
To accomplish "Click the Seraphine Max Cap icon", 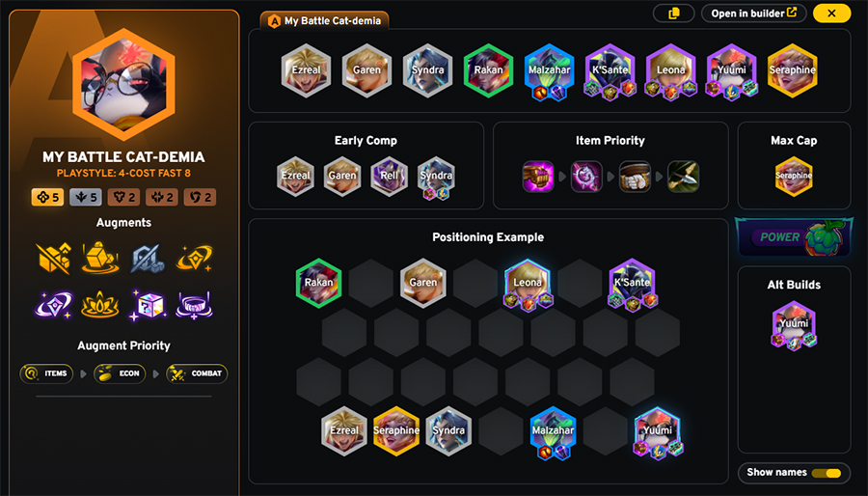I will [794, 176].
